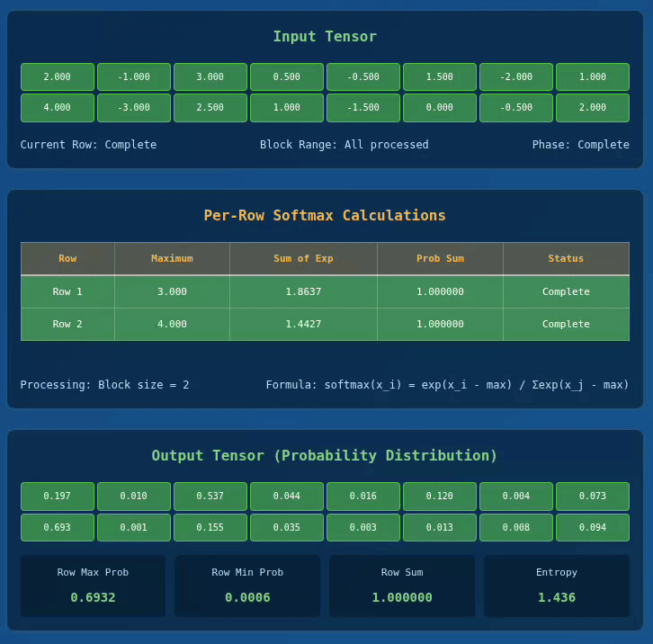Select the 0.000 cell in Input Tensor

[x=440, y=108]
